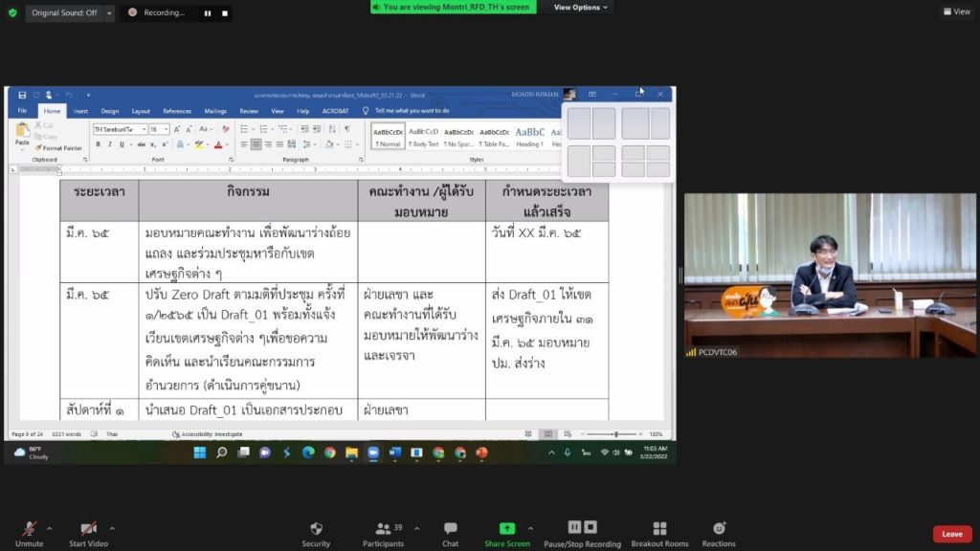Open the File tab in Word
Image resolution: width=980 pixels, height=551 pixels.
point(23,111)
